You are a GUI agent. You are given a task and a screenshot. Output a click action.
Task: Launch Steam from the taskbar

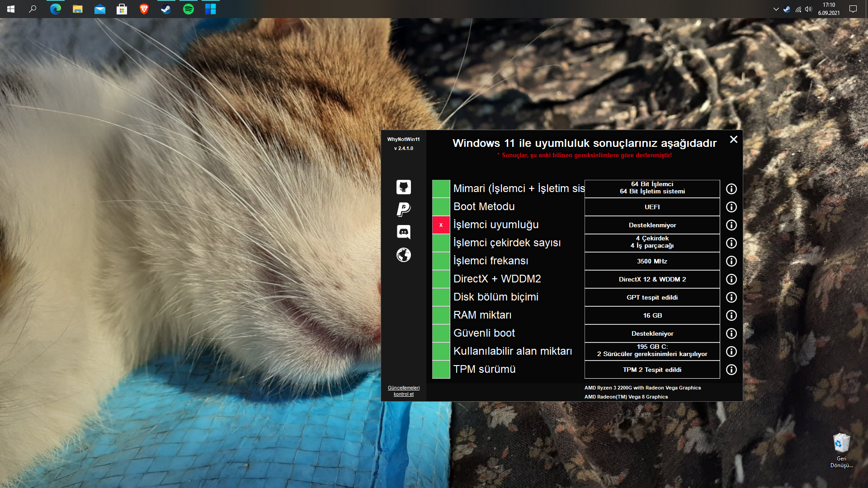coord(166,9)
